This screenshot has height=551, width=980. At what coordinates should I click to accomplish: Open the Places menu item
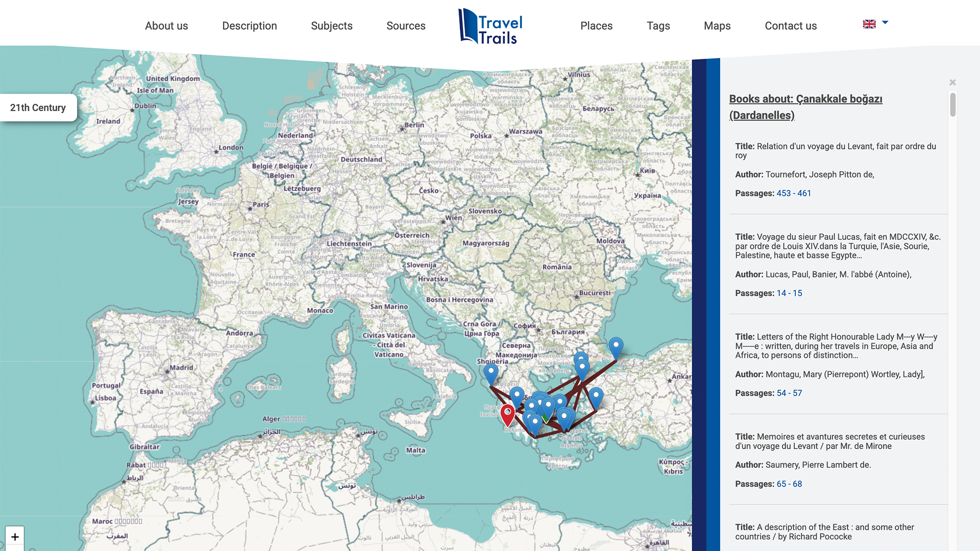(x=596, y=26)
